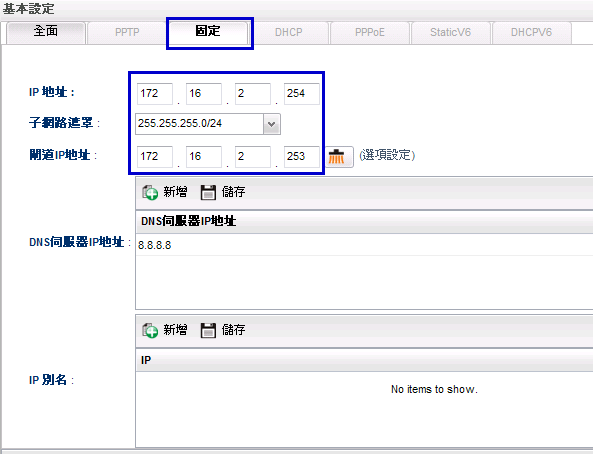Image resolution: width=593 pixels, height=454 pixels.
Task: Open the subnet mask dropdown arrow
Action: click(x=272, y=124)
